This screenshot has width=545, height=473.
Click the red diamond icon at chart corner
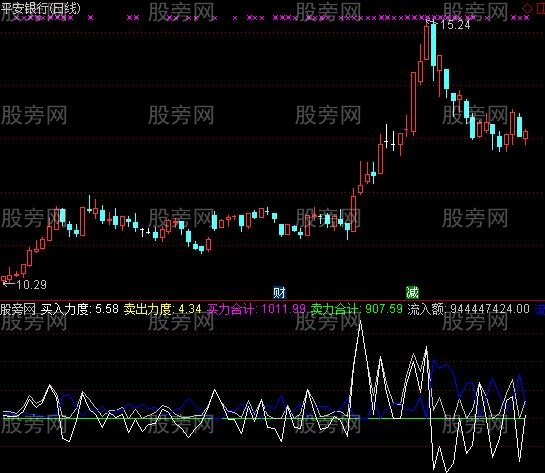[528, 8]
